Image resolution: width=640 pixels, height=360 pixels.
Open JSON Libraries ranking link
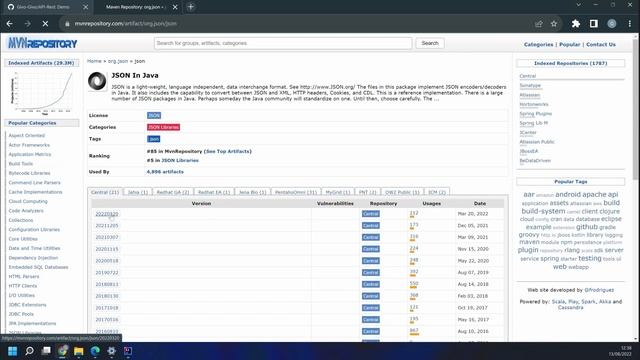(x=180, y=160)
